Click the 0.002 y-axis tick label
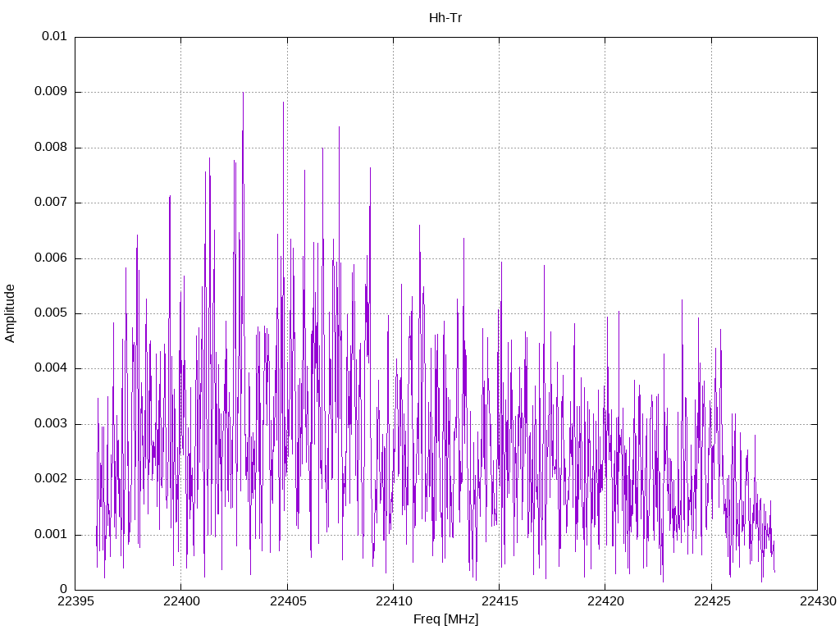This screenshot has width=840, height=630. 51,479
